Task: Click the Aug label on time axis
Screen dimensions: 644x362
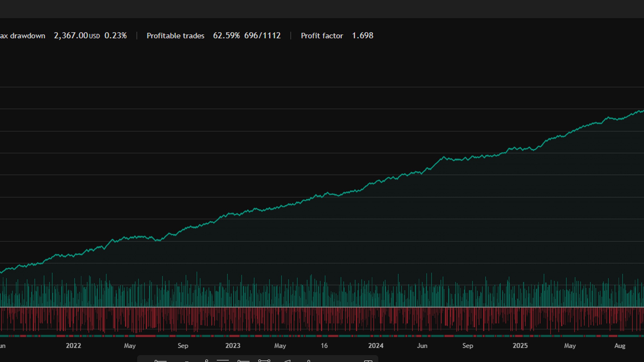Action: [620, 346]
